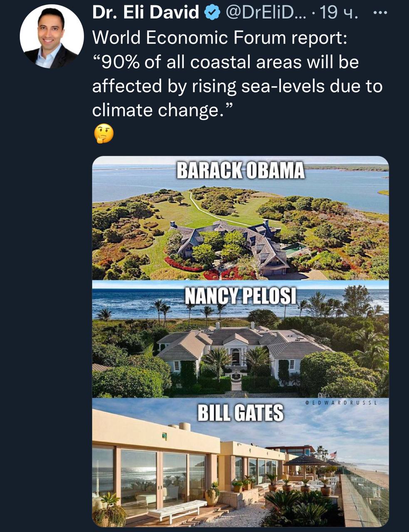The width and height of the screenshot is (409, 532).
Task: Click the blue verified badge
Action: [x=213, y=13]
